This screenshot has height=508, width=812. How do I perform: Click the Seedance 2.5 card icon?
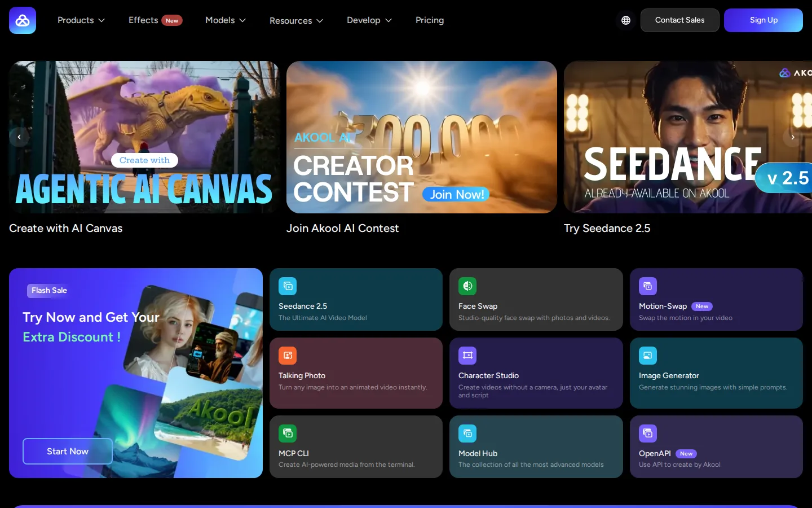pyautogui.click(x=288, y=286)
